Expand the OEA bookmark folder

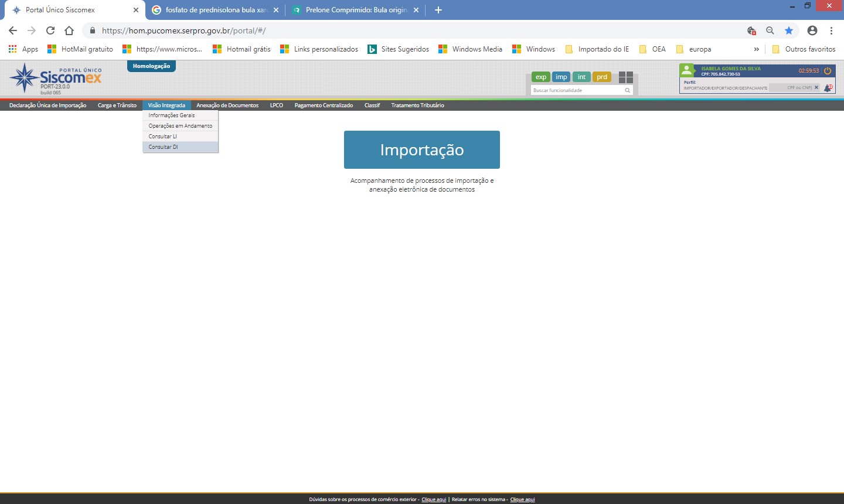(652, 49)
